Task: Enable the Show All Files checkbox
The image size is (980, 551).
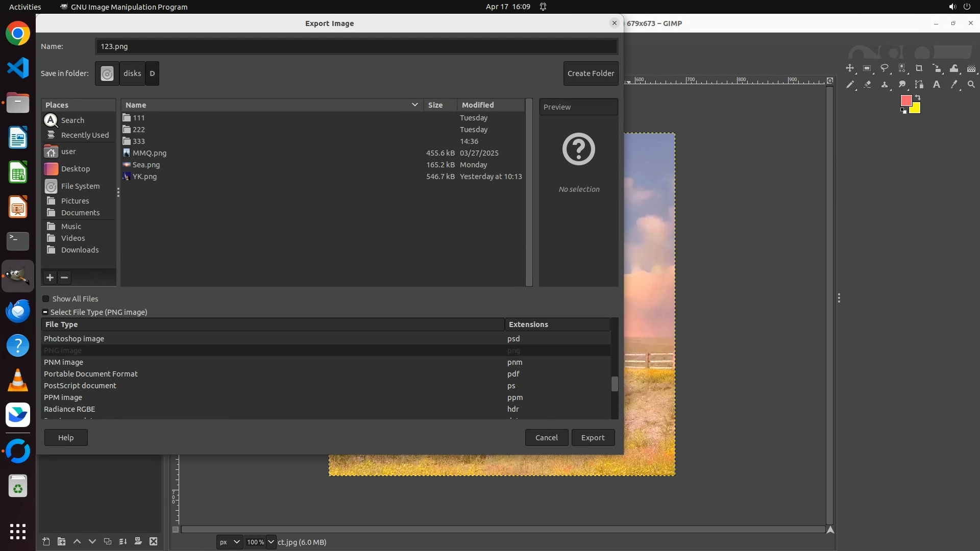Action: click(x=46, y=299)
